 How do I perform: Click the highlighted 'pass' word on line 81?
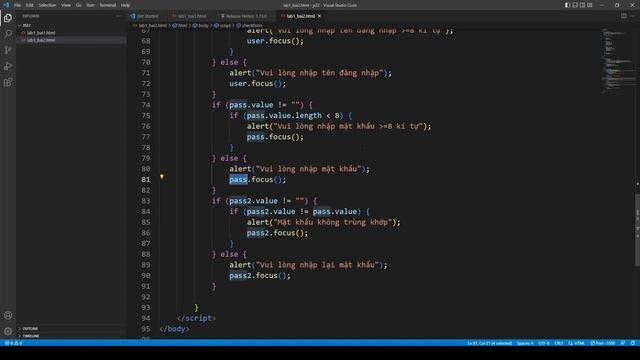point(238,180)
